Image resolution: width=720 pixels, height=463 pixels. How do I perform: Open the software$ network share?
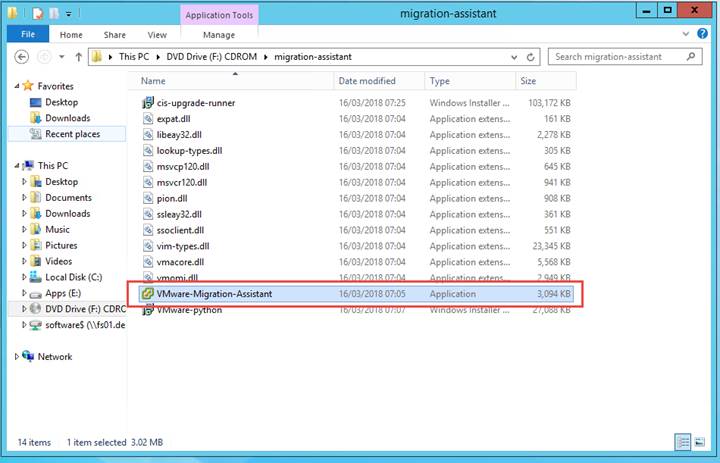[85, 325]
